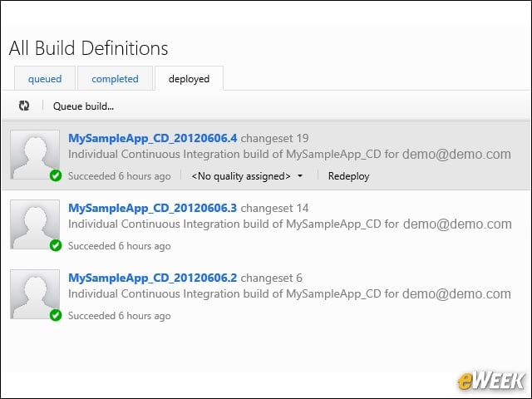Screen dimensions: 532x399
Task: Click the description line of build 20120606.4
Action: (x=289, y=155)
